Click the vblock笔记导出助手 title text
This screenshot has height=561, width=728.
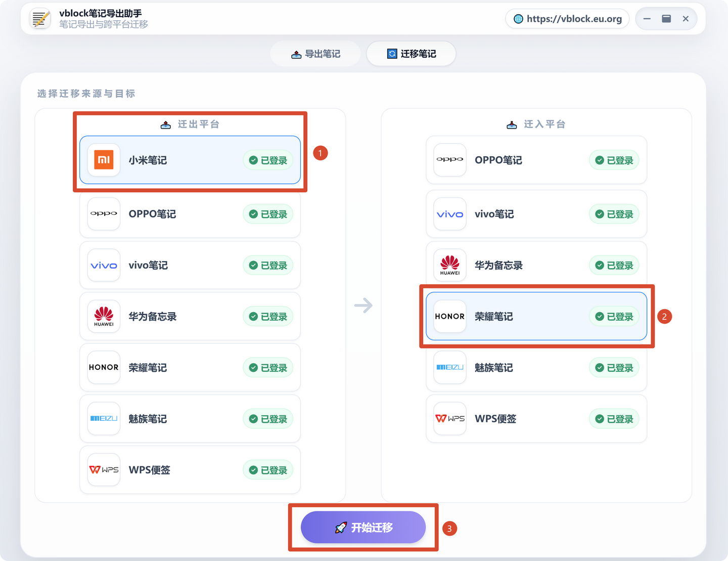tap(101, 14)
